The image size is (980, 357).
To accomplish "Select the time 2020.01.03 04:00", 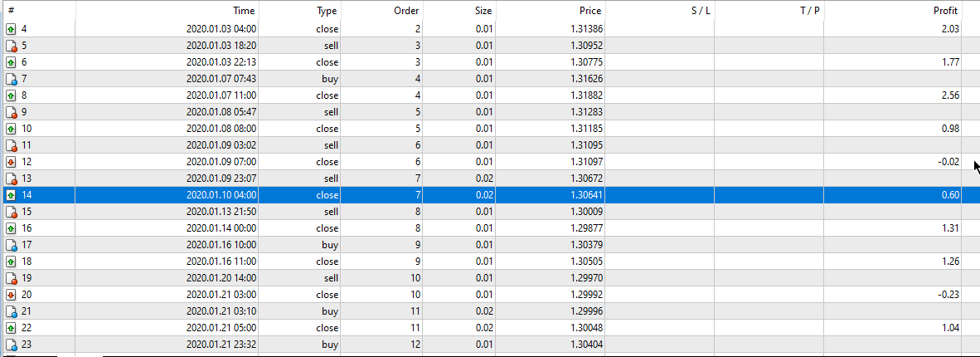I will 221,29.
